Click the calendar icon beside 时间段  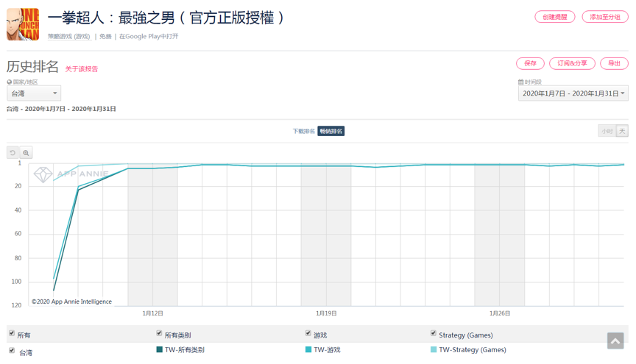(520, 82)
